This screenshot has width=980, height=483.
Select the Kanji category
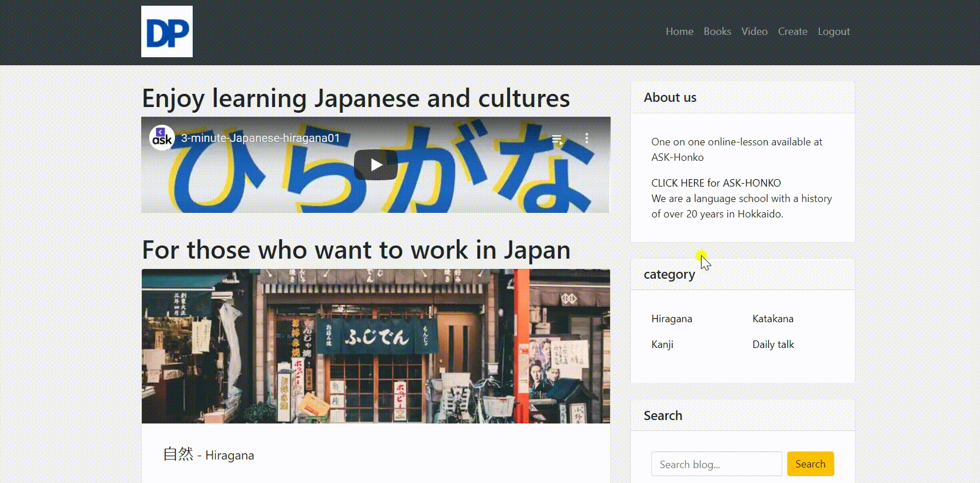coord(662,345)
